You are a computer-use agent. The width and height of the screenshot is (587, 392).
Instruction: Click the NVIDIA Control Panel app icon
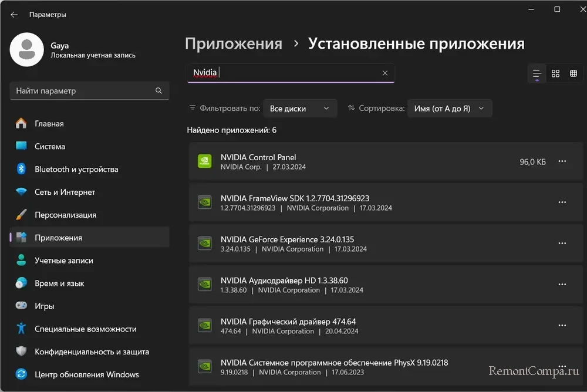[x=204, y=161]
